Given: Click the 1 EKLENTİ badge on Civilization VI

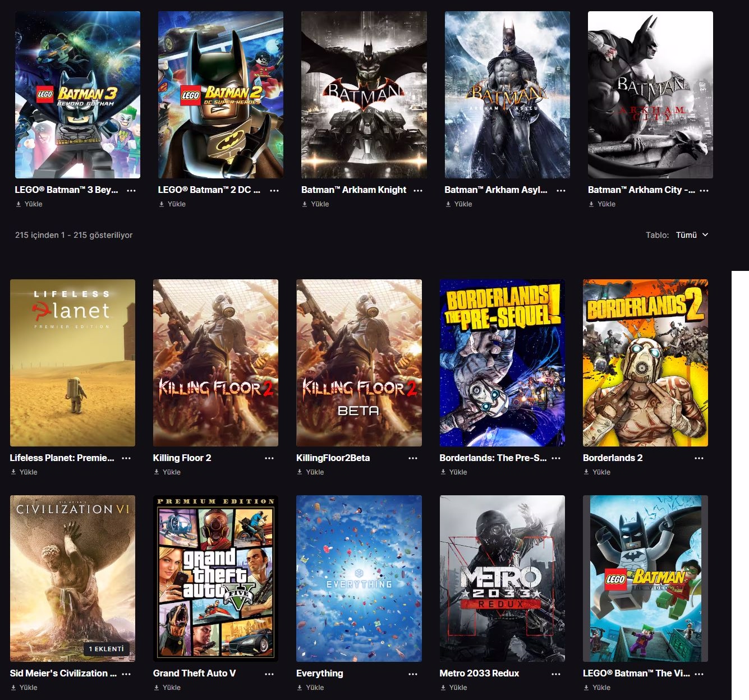Looking at the screenshot, I should 106,649.
